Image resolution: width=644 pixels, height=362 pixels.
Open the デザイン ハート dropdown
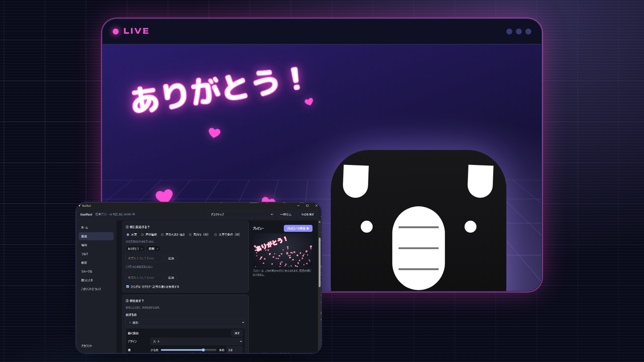[197, 341]
